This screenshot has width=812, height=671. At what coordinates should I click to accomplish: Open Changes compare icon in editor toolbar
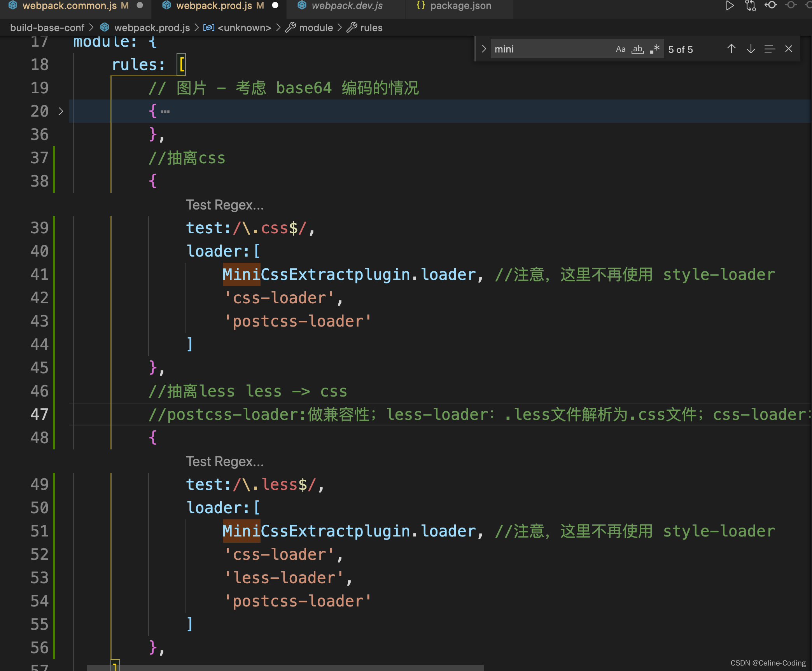coord(750,5)
